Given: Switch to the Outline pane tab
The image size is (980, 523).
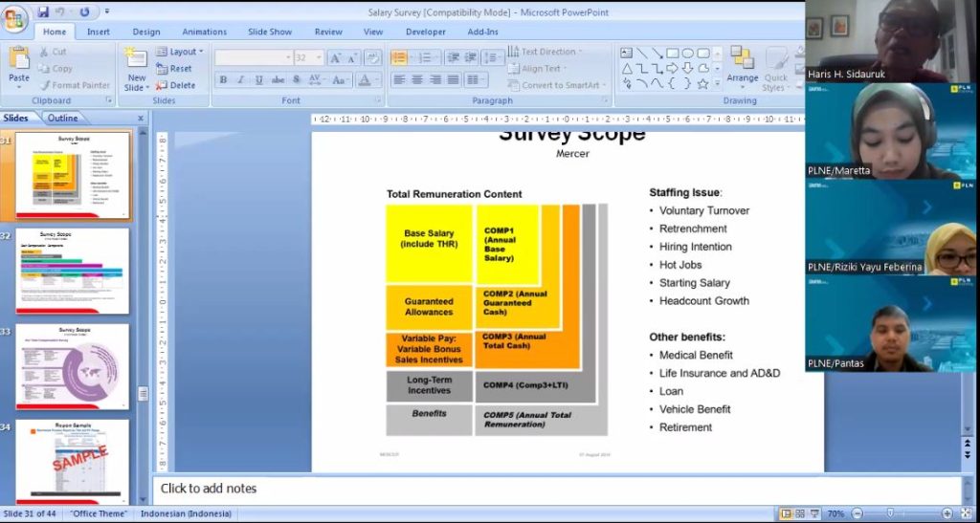Looking at the screenshot, I should (x=62, y=119).
